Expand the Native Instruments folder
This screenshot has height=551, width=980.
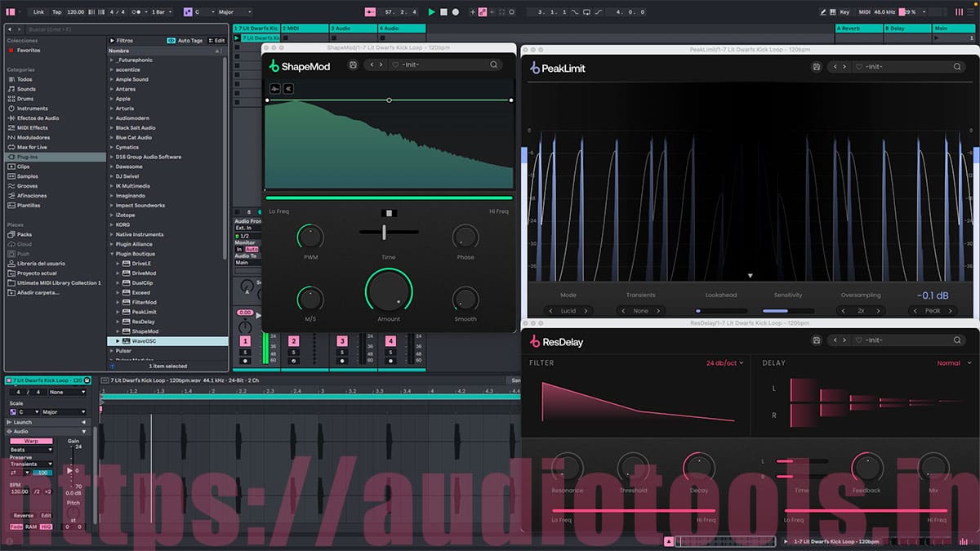pos(111,234)
